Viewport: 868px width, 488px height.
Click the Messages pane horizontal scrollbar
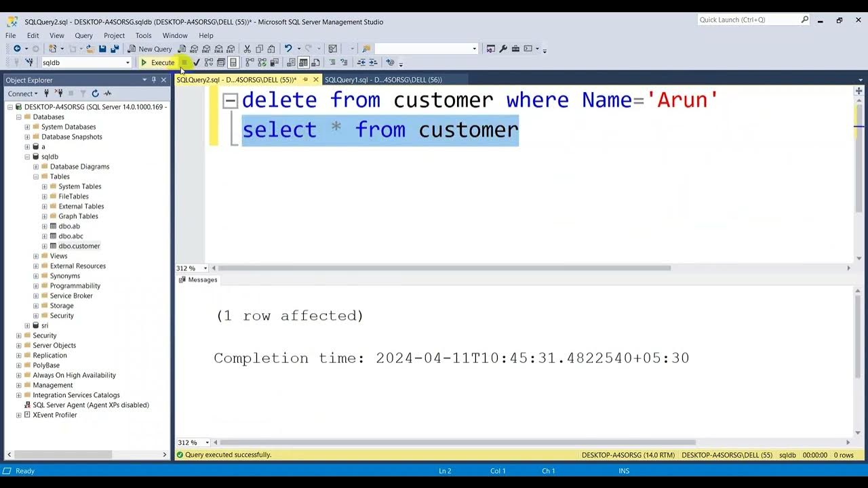click(x=458, y=443)
